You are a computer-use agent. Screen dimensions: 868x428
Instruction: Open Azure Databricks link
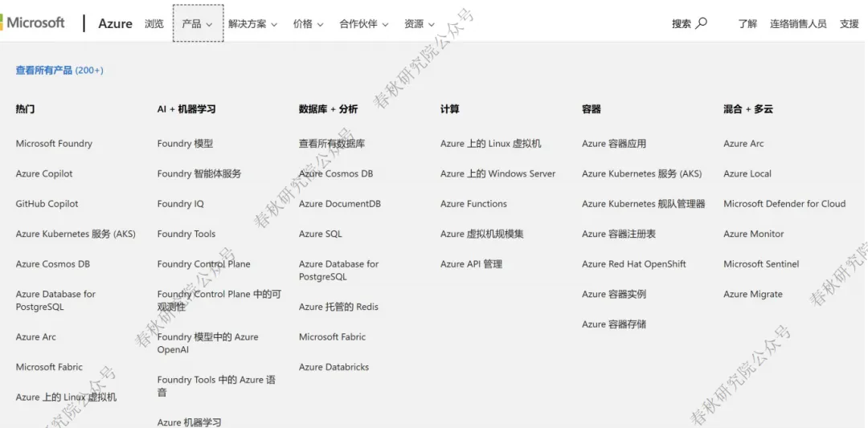[x=334, y=367]
